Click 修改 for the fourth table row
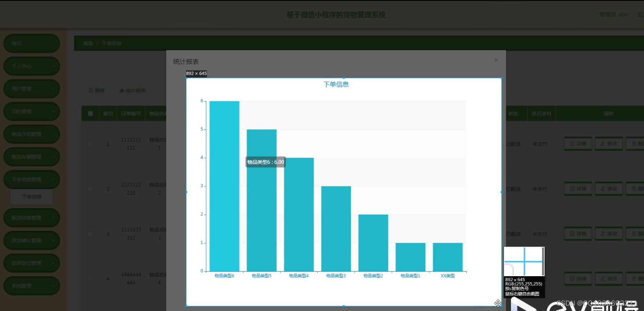The width and height of the screenshot is (644, 311). pos(609,279)
